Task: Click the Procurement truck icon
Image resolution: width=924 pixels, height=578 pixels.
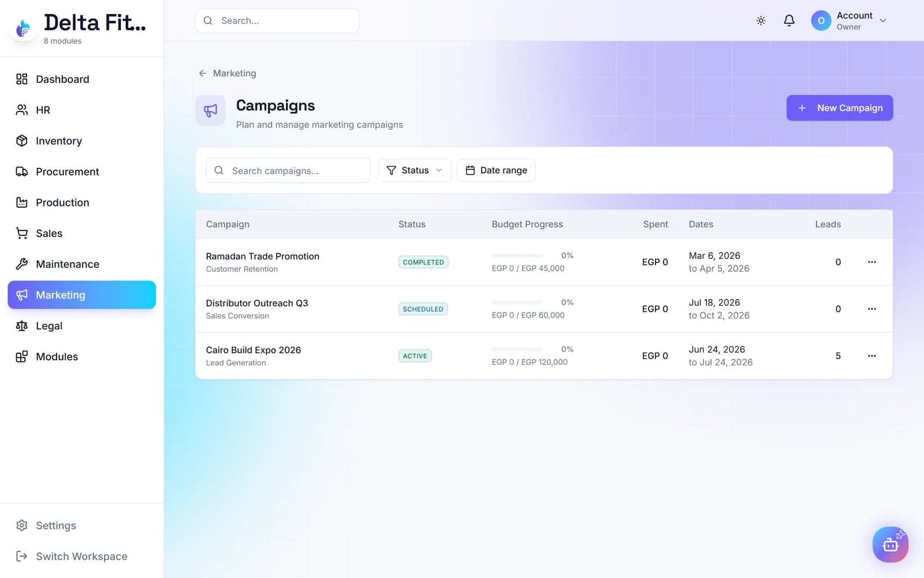Action: tap(22, 172)
